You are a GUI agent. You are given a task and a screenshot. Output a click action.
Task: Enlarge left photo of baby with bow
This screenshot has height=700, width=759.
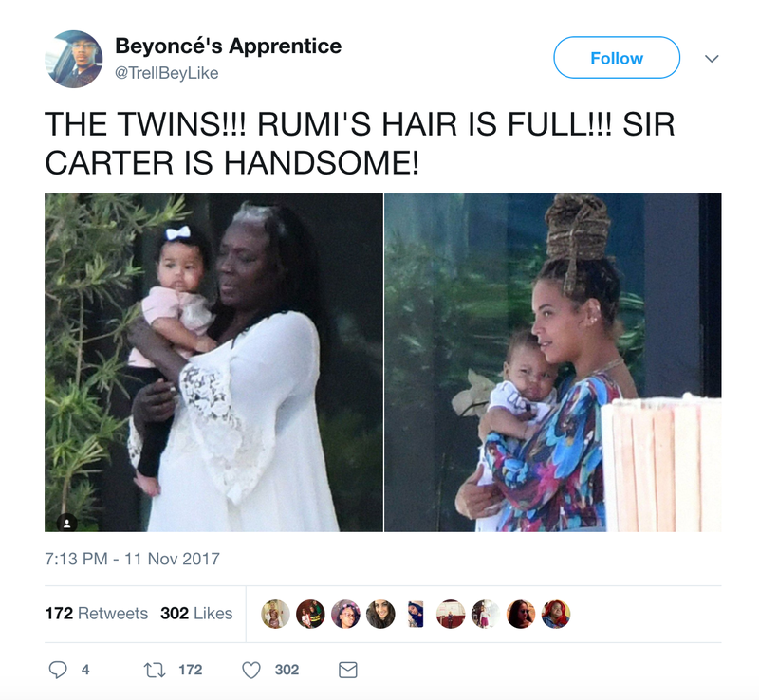(213, 362)
